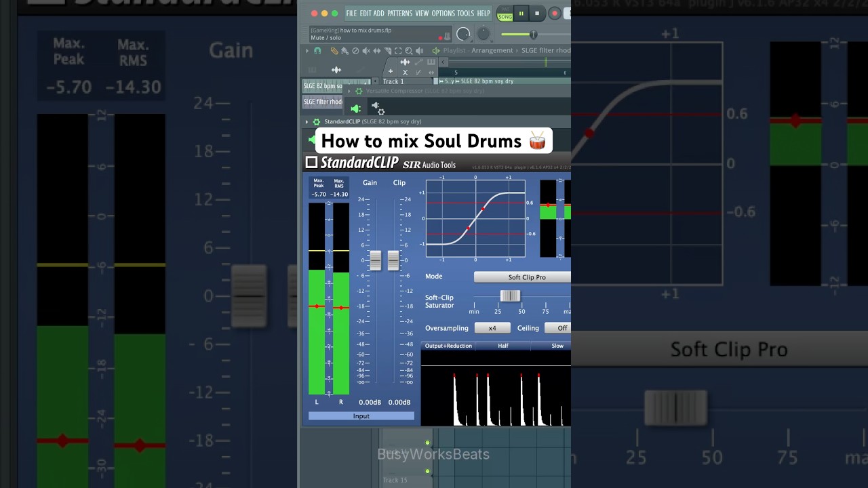Select SONG playback mode

(505, 17)
